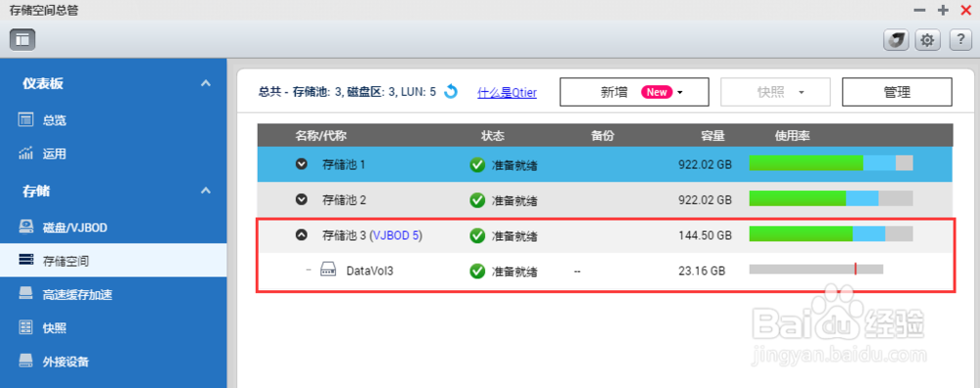The image size is (980, 388).
Task: Click the 容量 column header
Action: pos(712,135)
